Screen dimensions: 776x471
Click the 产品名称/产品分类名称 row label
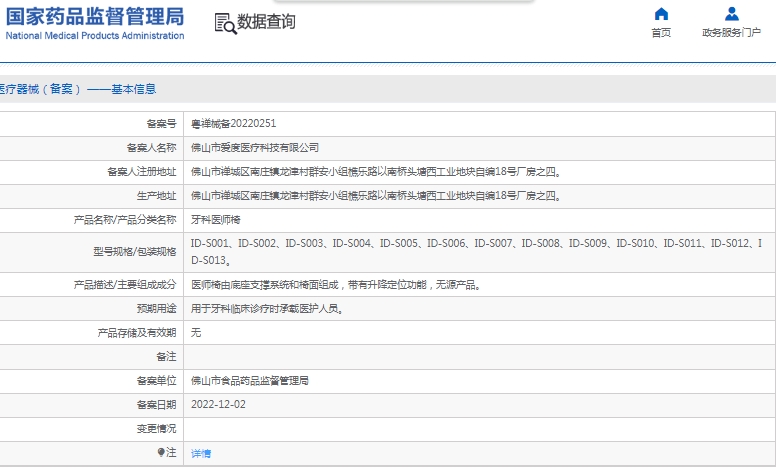tap(125, 220)
